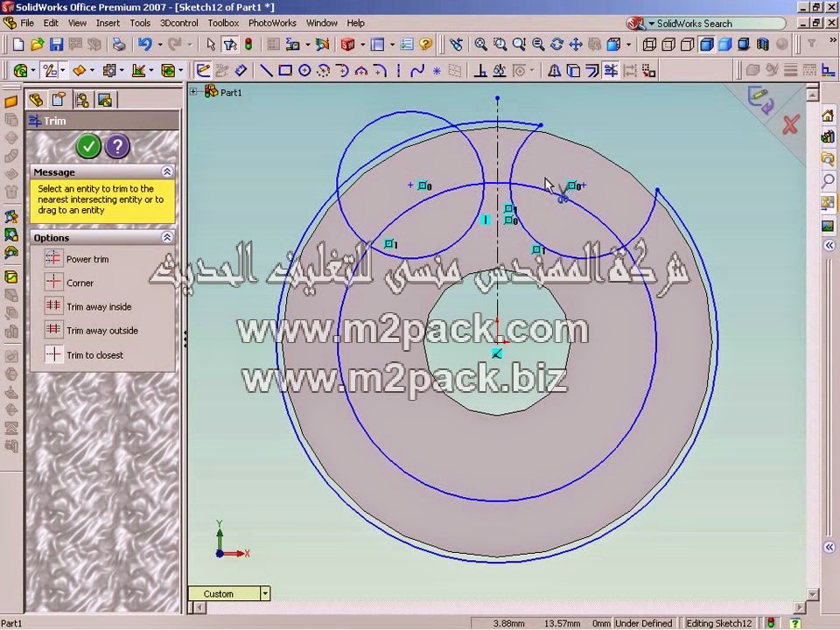Screen dimensions: 840x630
Task: Select the Trim away inside option
Action: tap(87, 306)
